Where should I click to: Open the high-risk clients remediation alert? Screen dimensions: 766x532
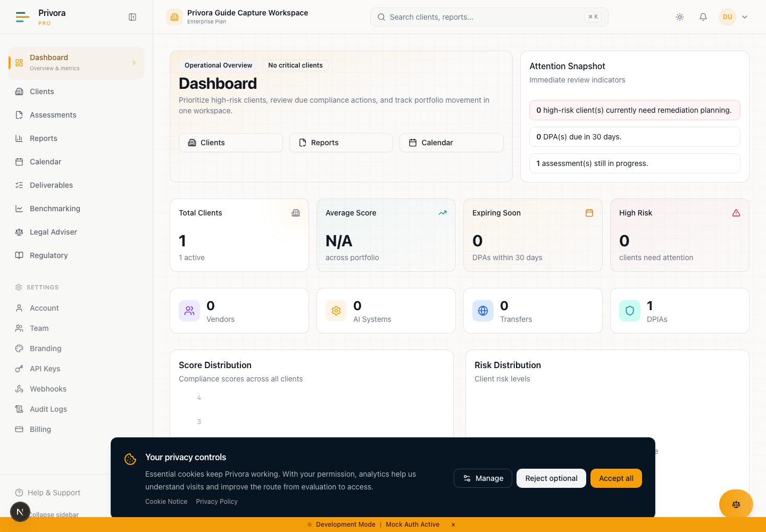pos(635,110)
